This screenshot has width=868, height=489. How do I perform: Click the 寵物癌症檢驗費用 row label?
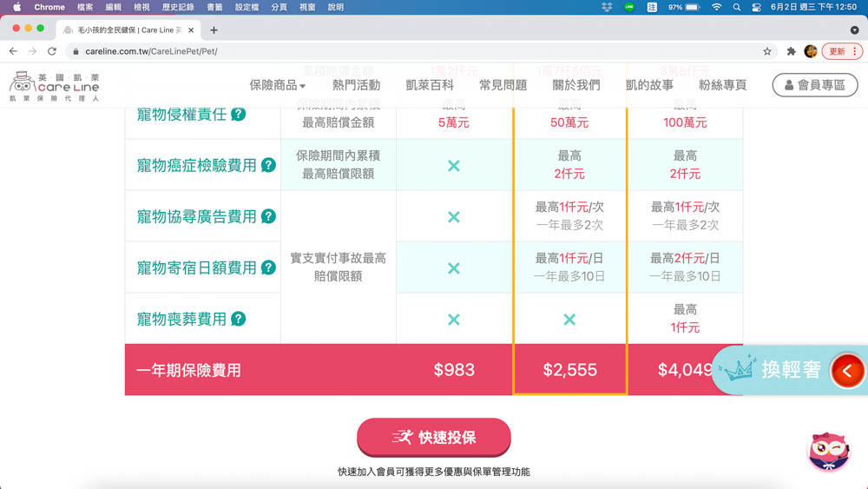[196, 165]
